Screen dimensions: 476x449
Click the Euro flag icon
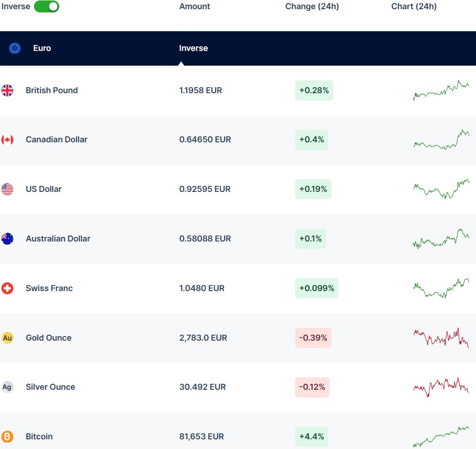tap(15, 48)
